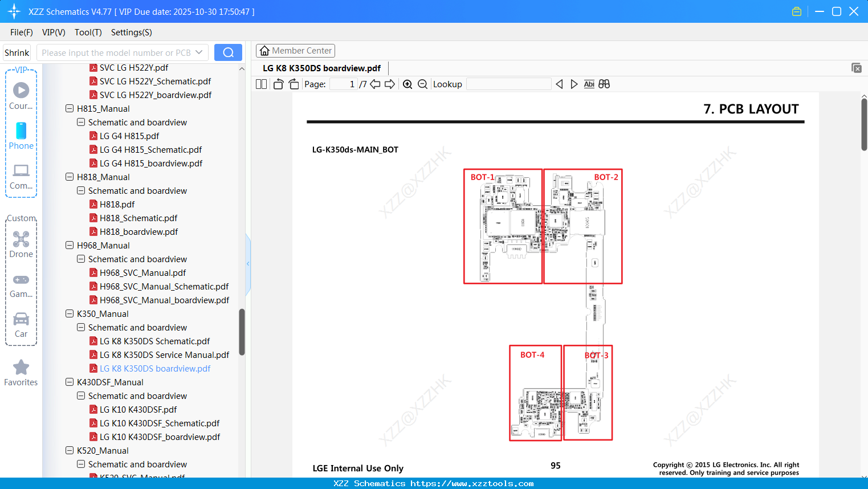Collapse the H968_Manual tree node

tap(70, 245)
